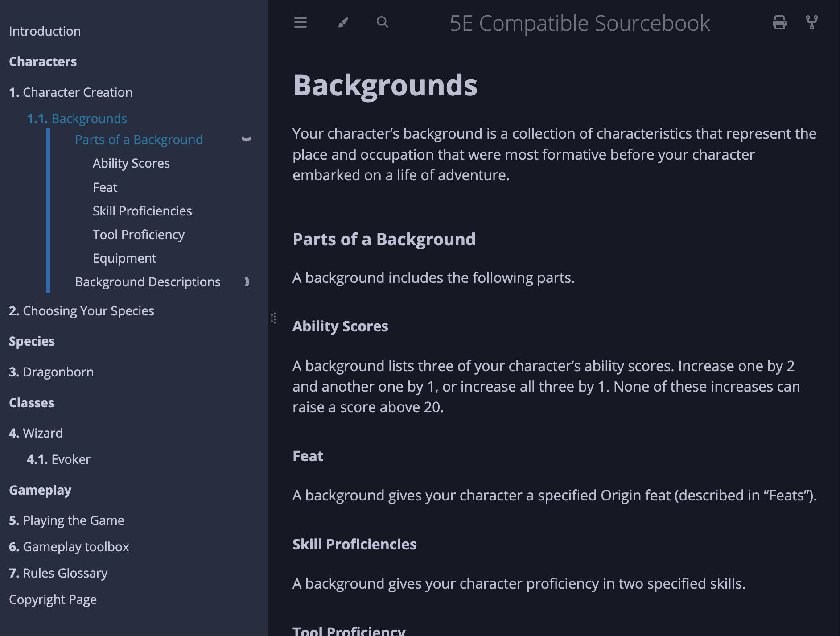
Task: Open the Introduction chapter
Action: (45, 31)
